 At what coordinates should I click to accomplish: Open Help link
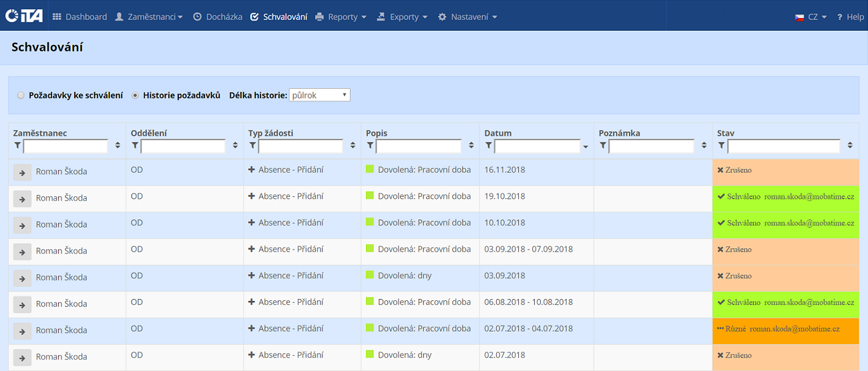click(851, 17)
